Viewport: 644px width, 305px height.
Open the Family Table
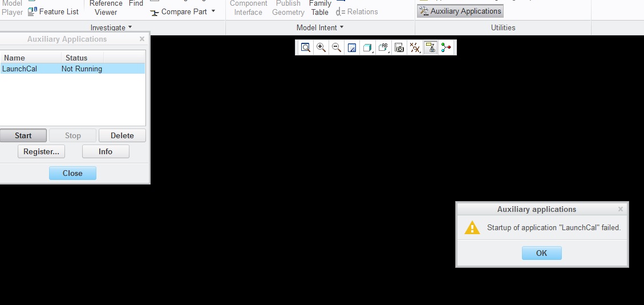320,8
